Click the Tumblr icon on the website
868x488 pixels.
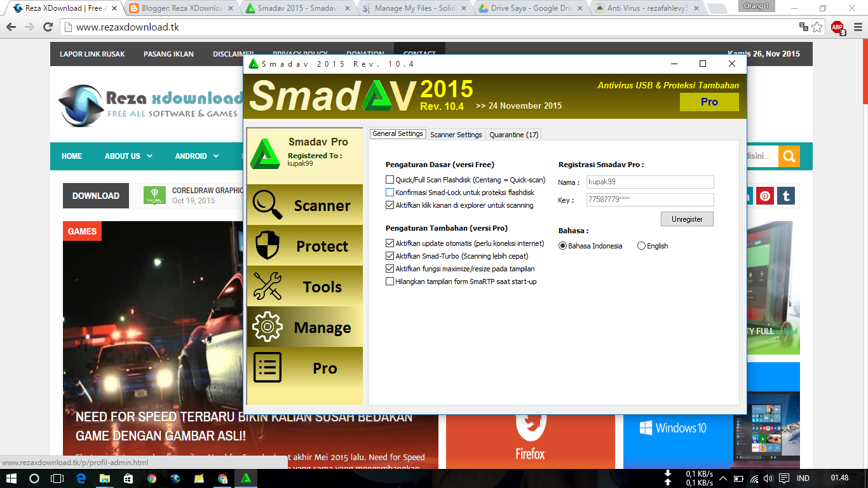coord(787,196)
